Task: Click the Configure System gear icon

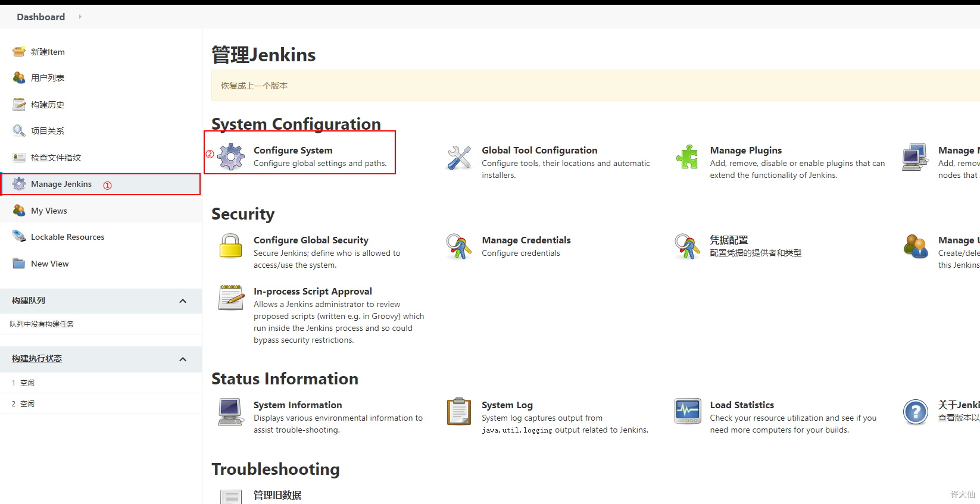Action: (x=231, y=157)
